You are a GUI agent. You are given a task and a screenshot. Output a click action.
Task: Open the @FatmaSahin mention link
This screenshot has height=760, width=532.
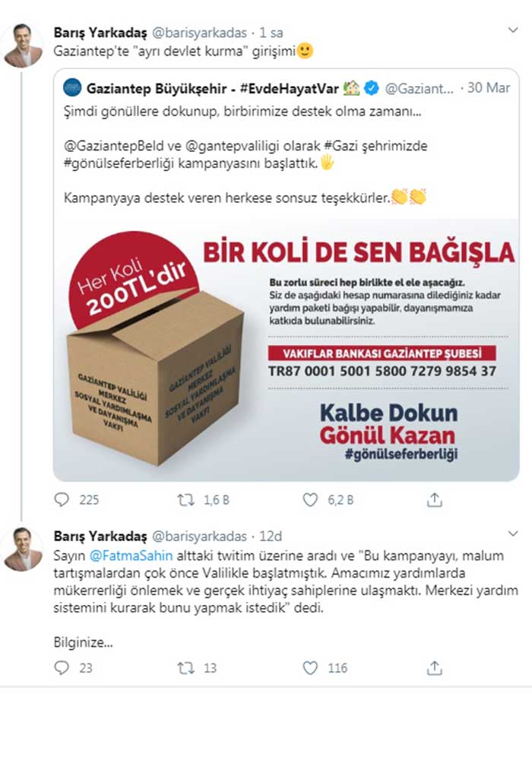pos(131,556)
